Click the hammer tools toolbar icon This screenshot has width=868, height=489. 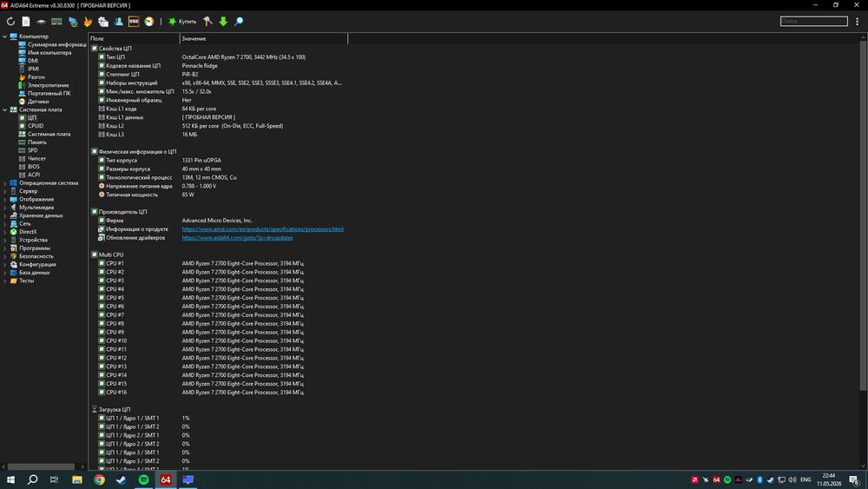click(207, 22)
